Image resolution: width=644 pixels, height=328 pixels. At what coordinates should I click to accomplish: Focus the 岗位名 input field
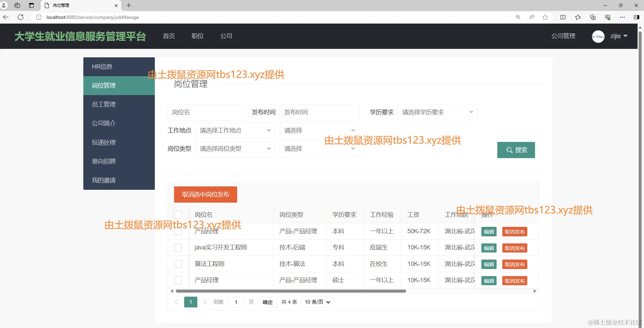[x=207, y=112]
